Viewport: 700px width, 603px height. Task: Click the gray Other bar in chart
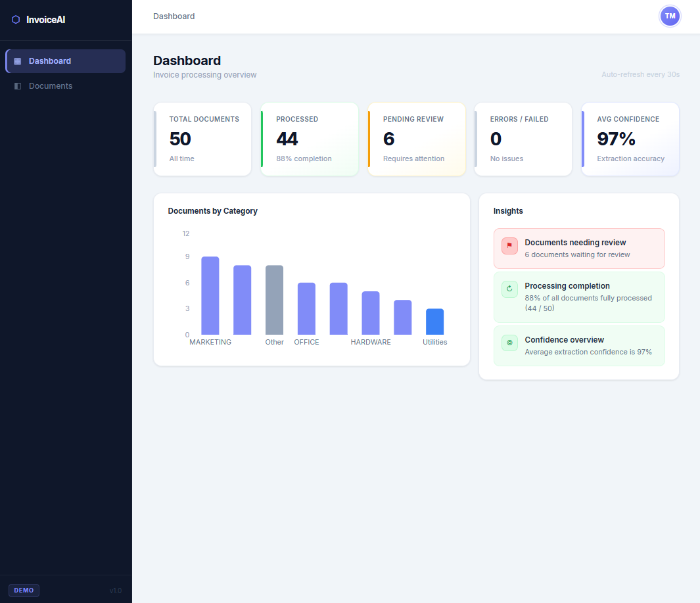274,300
